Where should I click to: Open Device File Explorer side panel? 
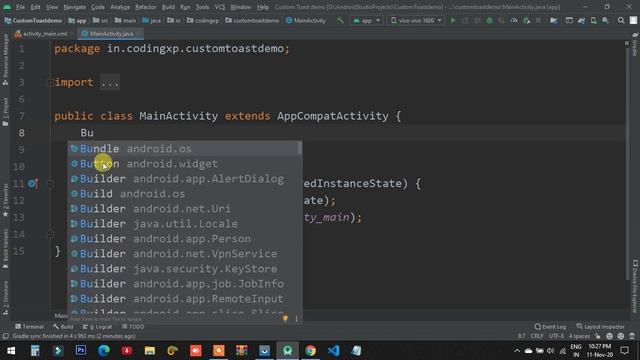pos(635,287)
